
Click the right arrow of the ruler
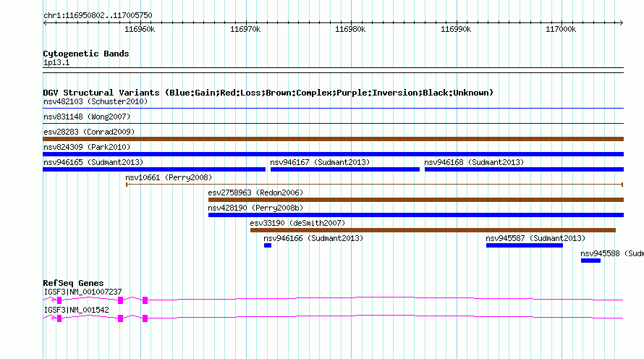(621, 22)
